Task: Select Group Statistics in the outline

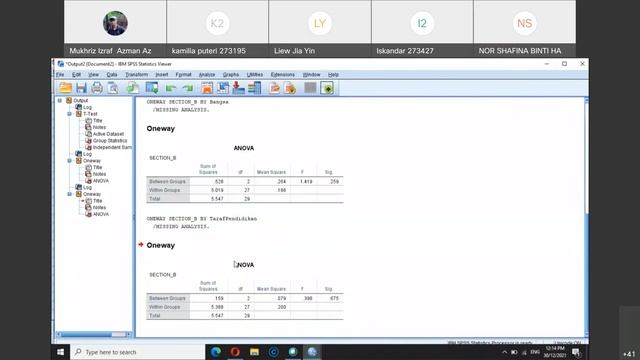Action: (109, 140)
